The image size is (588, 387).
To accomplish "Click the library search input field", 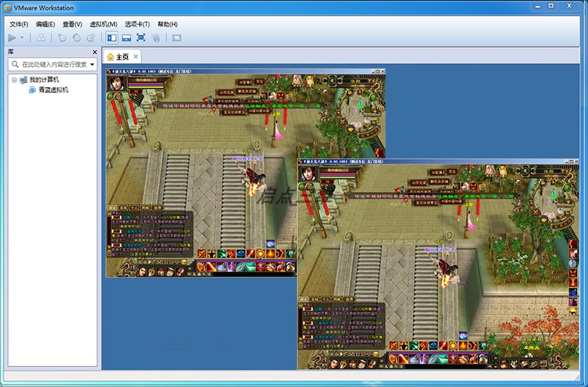I will coord(53,64).
